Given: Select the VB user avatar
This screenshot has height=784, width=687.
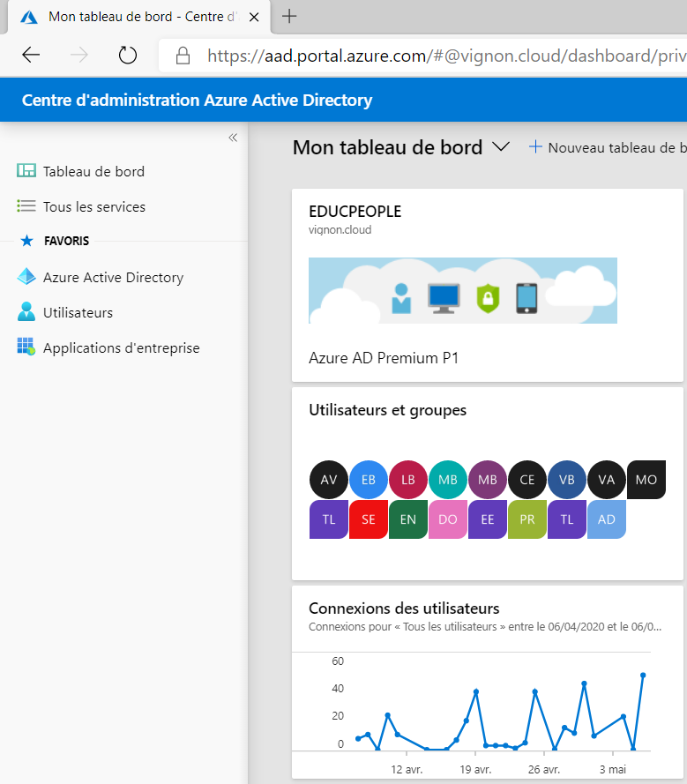Looking at the screenshot, I should point(567,480).
